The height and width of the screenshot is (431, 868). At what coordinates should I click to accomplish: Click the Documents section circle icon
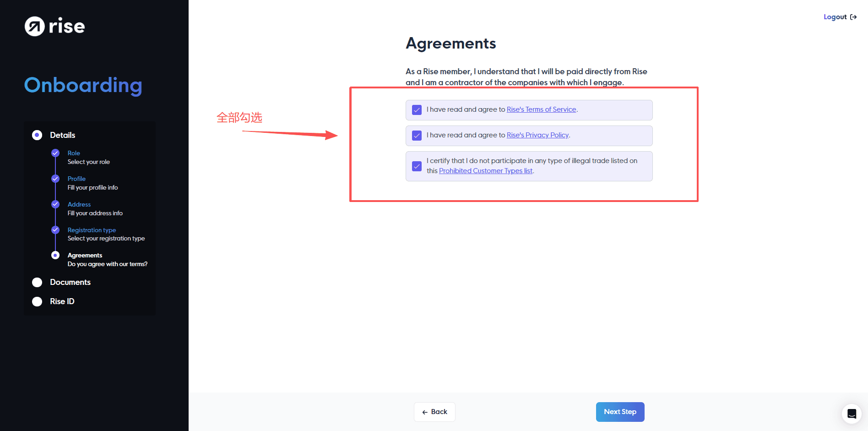tap(37, 282)
